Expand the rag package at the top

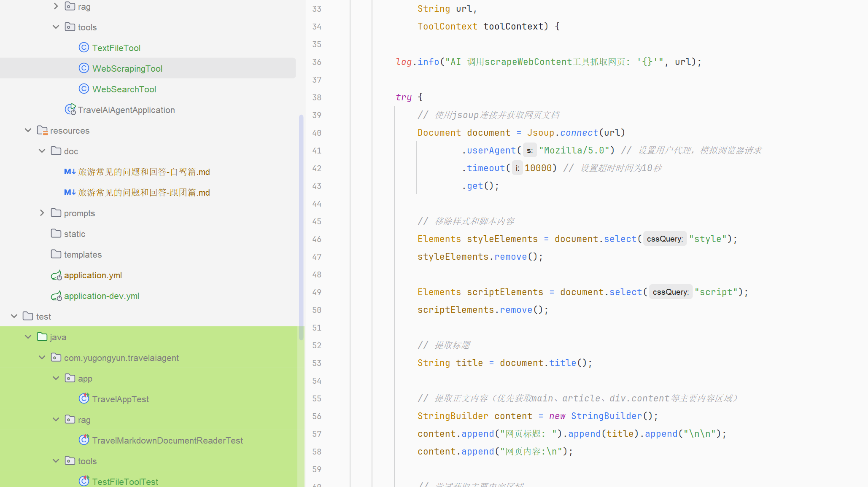pyautogui.click(x=56, y=6)
